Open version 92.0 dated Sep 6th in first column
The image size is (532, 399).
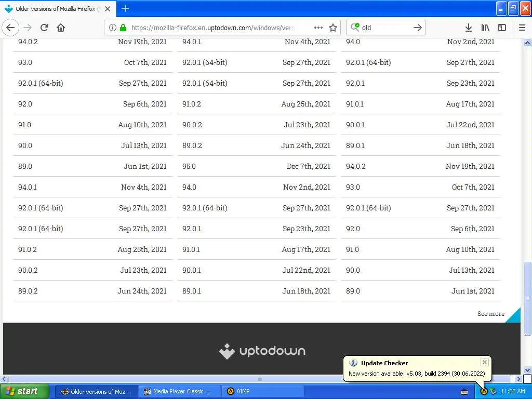pyautogui.click(x=92, y=104)
